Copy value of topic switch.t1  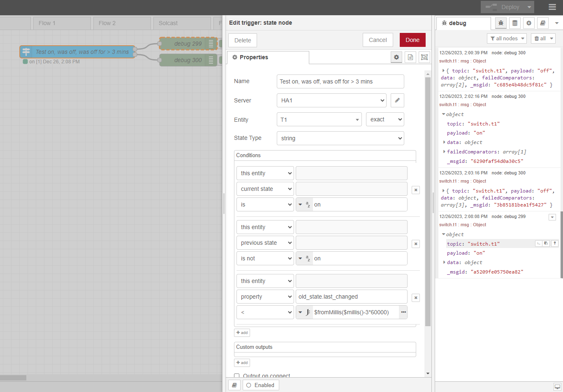pyautogui.click(x=546, y=244)
